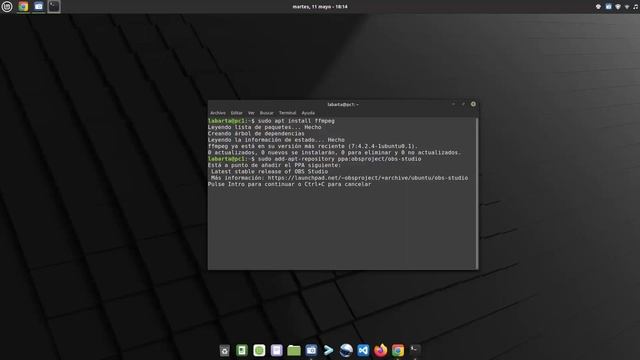Open the terminal icon in the dock
The height and width of the screenshot is (360, 640).
point(415,350)
